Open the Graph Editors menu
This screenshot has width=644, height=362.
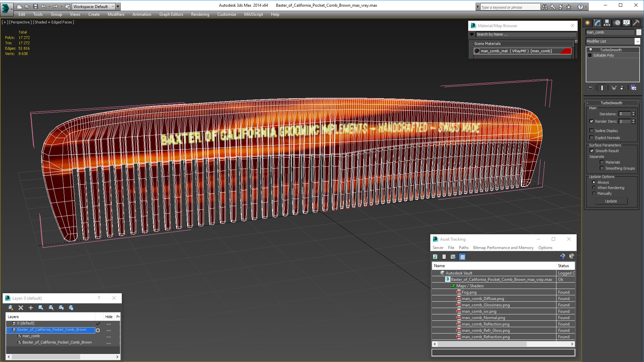171,14
